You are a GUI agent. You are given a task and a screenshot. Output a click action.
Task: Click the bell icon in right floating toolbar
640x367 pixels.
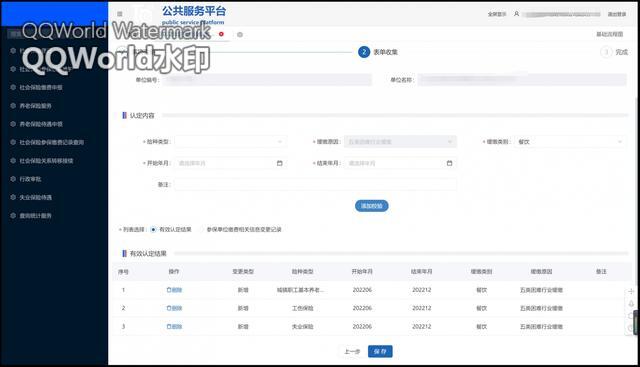point(631,304)
